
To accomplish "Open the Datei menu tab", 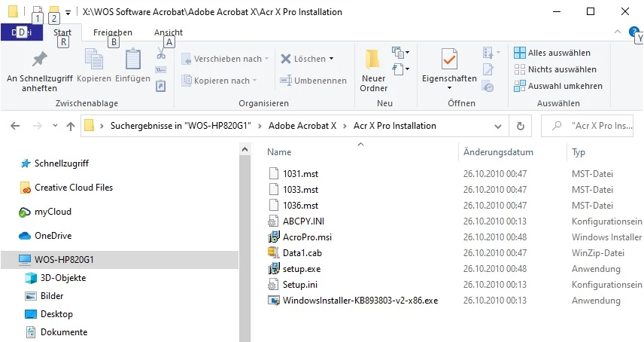I will [x=22, y=32].
